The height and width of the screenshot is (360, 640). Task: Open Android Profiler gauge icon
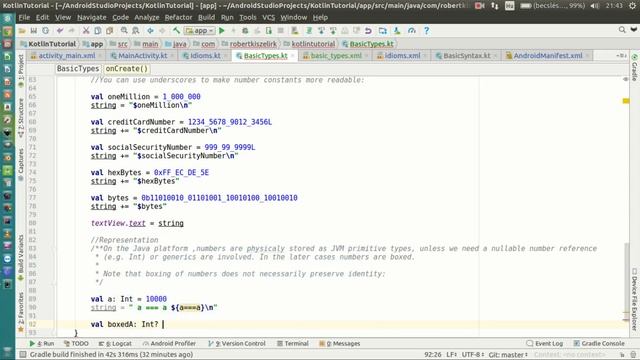click(x=411, y=31)
